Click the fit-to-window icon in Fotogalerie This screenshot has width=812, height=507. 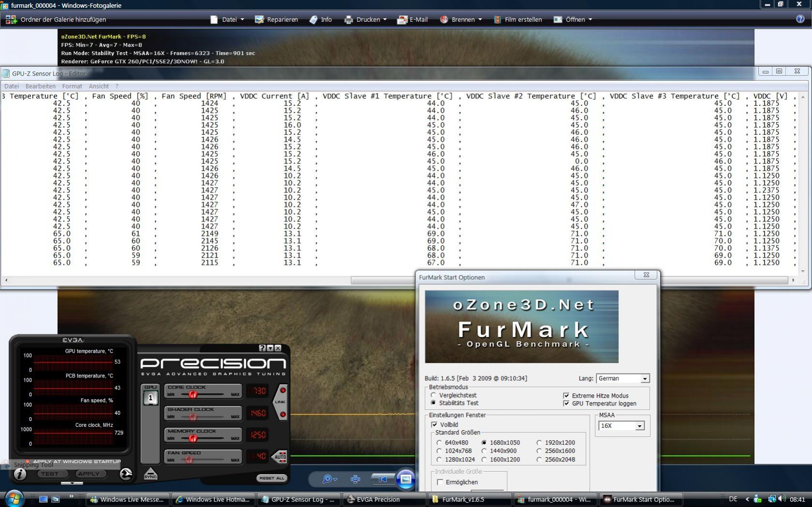click(355, 479)
